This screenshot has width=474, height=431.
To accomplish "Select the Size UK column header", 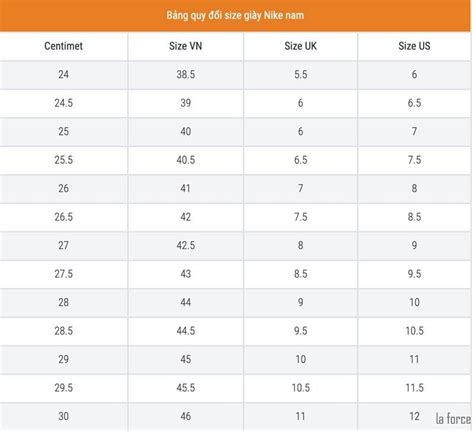I will tap(301, 46).
